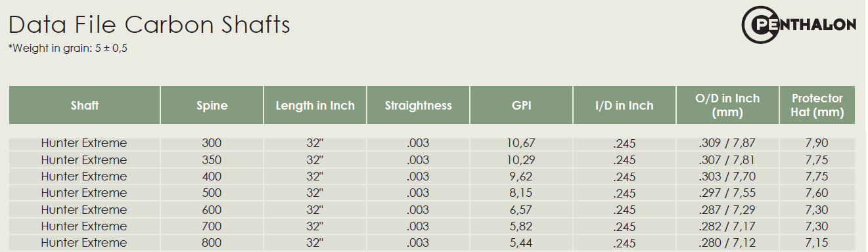Screen dimensions: 868x252
Task: Select the Shaft column header
Action: click(85, 105)
